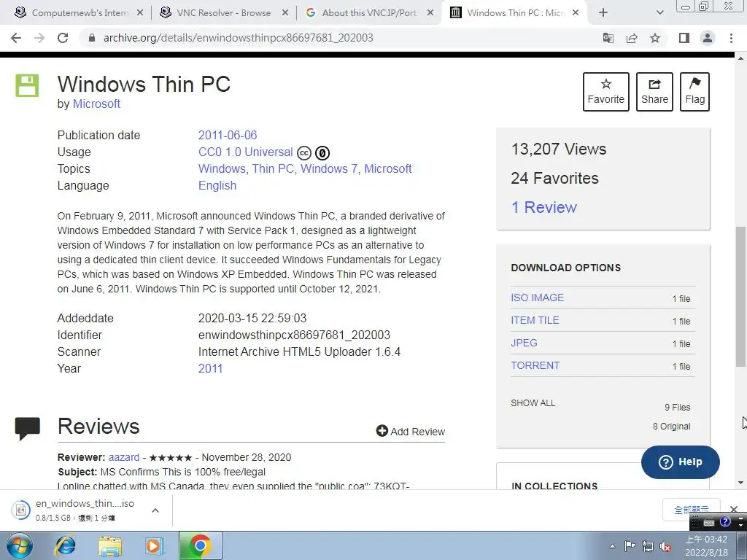Screen dimensions: 747x560
Task: Expand the tab search dropdown arrow
Action: pyautogui.click(x=659, y=13)
